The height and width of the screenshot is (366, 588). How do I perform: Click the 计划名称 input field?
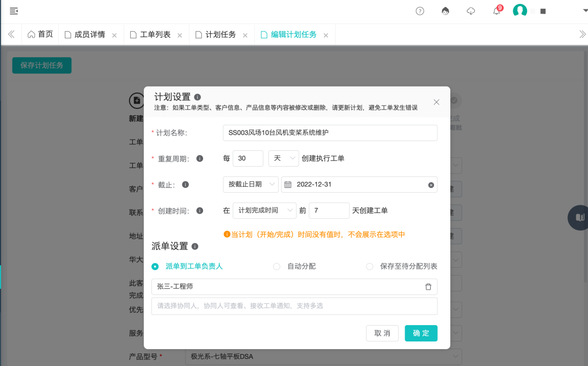tap(330, 133)
